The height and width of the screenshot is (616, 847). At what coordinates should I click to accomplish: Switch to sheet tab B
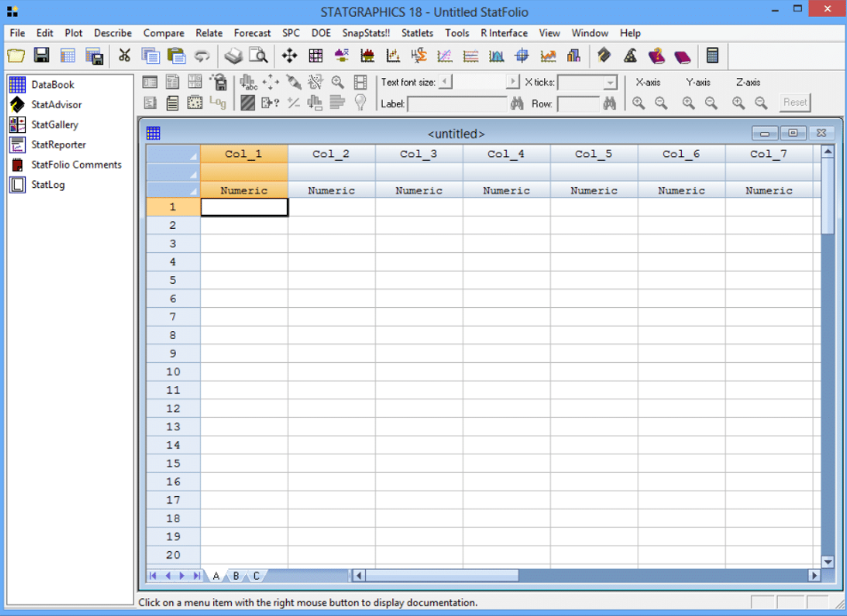pyautogui.click(x=236, y=576)
